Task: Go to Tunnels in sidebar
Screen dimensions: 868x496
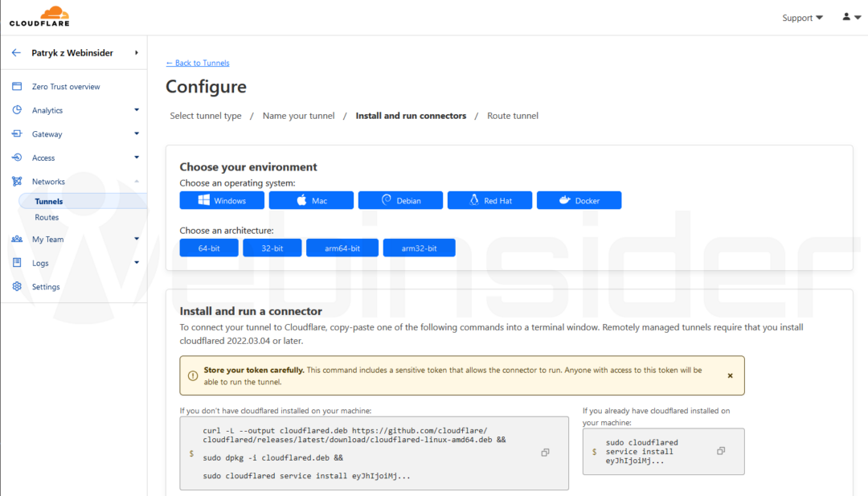Action: (49, 202)
